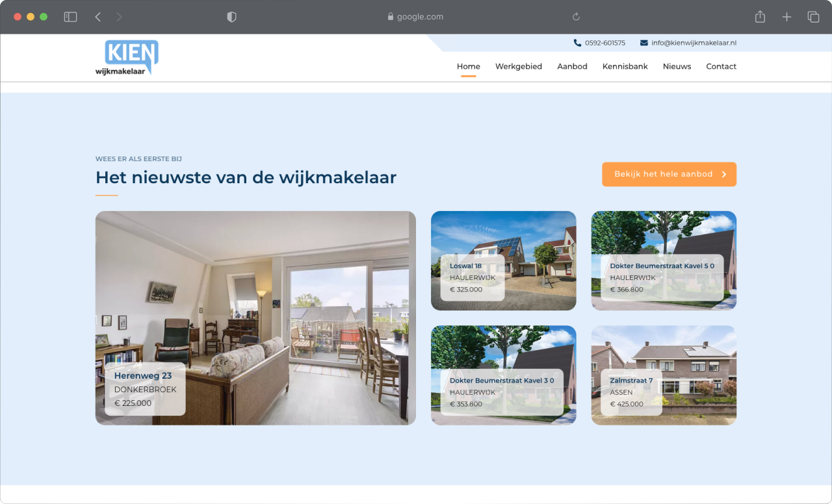Open the Contact page link
Image resolution: width=832 pixels, height=504 pixels.
pyautogui.click(x=721, y=66)
